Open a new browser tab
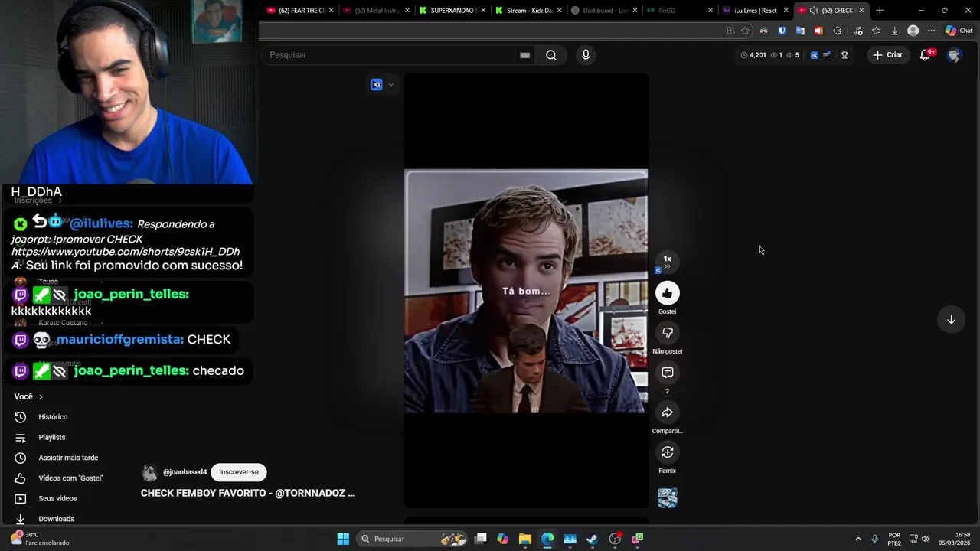Viewport: 980px width, 551px height. tap(880, 10)
